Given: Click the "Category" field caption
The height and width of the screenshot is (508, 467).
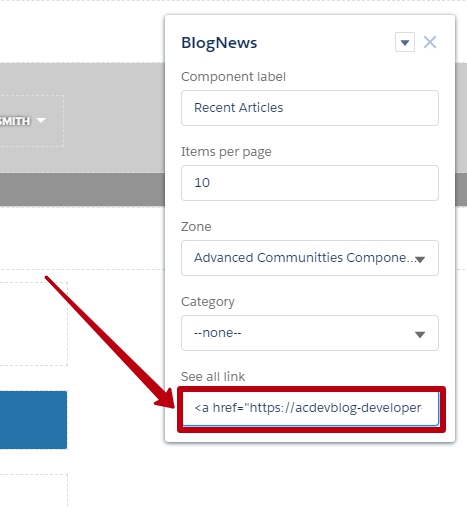Looking at the screenshot, I should tap(208, 302).
